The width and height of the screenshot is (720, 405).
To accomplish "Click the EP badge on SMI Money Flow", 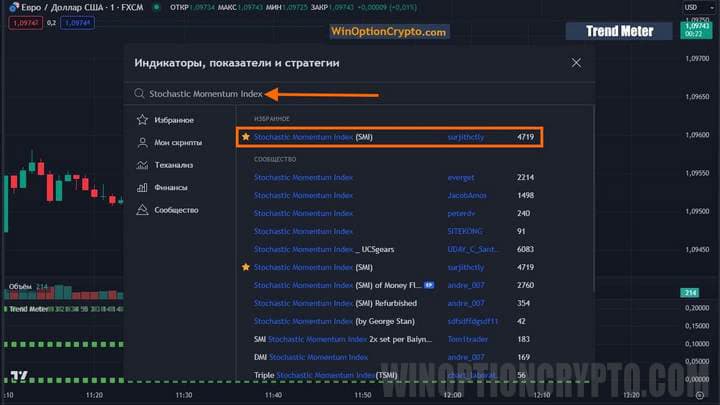I will [429, 286].
